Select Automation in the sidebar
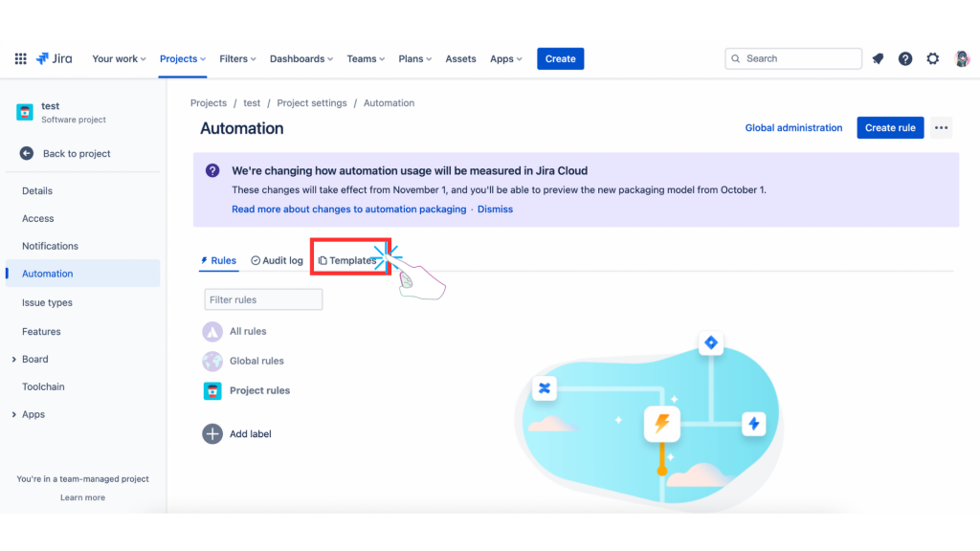The width and height of the screenshot is (980, 551). coord(82,274)
